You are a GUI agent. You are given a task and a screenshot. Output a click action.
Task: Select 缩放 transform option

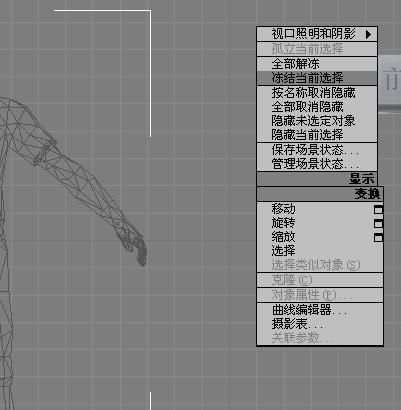(320, 237)
